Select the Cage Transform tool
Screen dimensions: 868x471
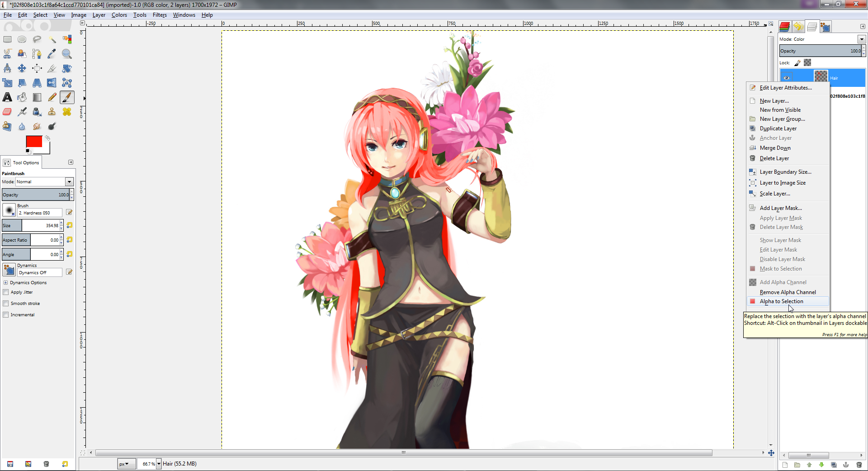pos(67,83)
